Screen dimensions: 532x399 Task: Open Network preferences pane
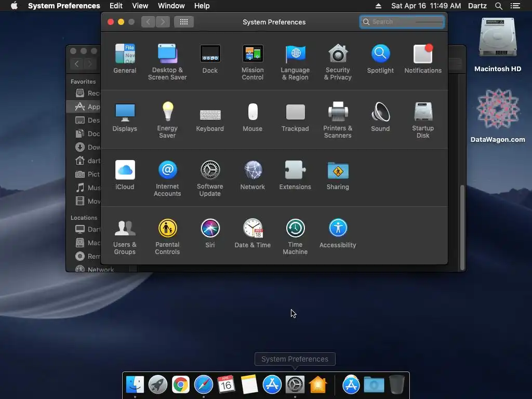[252, 175]
